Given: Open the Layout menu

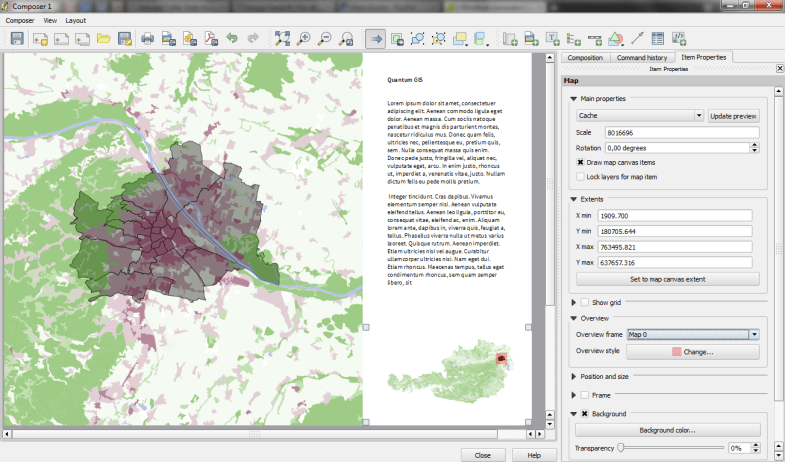Looking at the screenshot, I should click(x=76, y=20).
